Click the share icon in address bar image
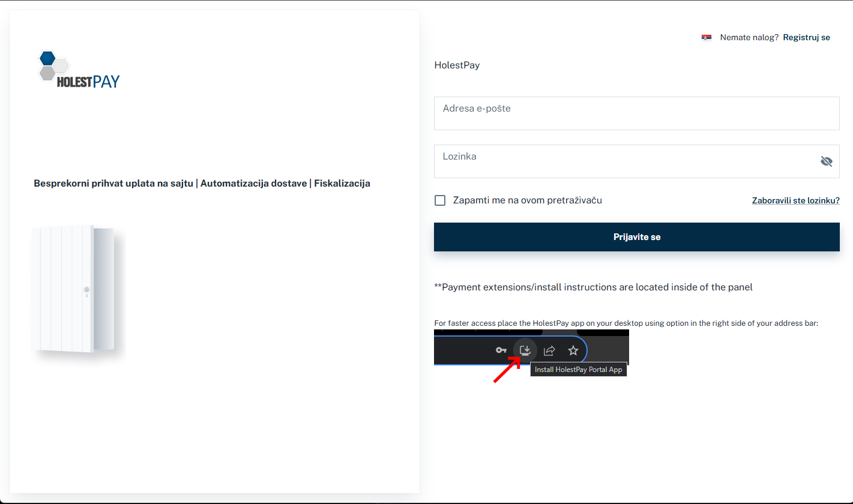This screenshot has width=853, height=504. (x=549, y=350)
